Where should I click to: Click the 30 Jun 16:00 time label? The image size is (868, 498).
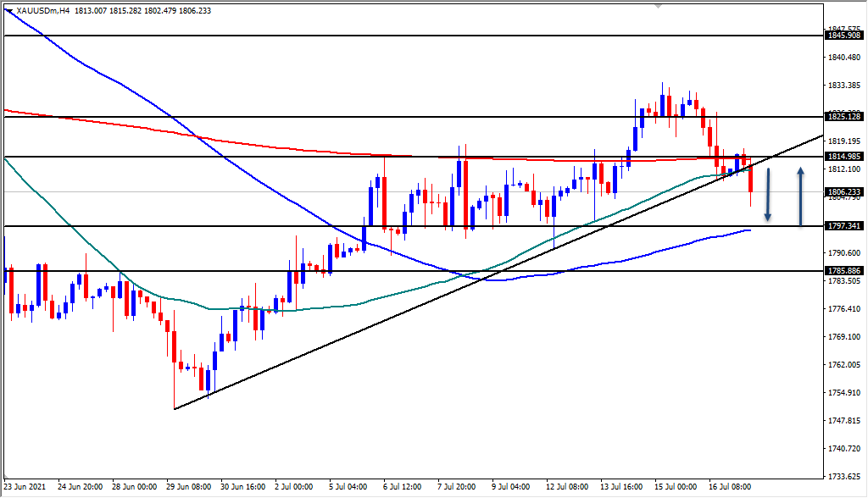coord(242,487)
